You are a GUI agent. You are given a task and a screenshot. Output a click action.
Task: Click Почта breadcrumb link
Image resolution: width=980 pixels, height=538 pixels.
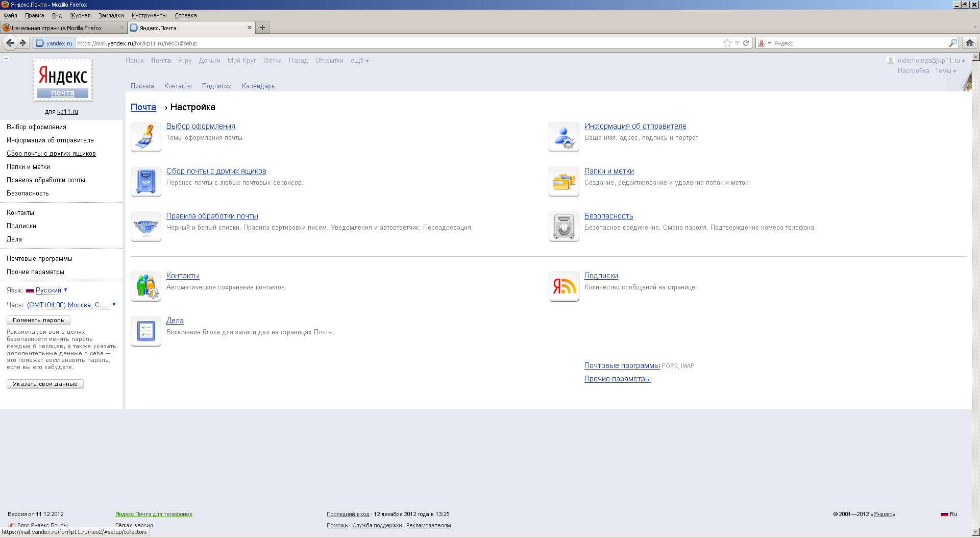point(143,107)
